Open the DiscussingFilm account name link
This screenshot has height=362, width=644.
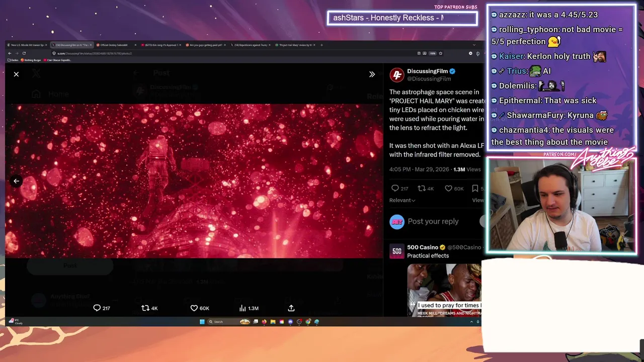pos(427,71)
